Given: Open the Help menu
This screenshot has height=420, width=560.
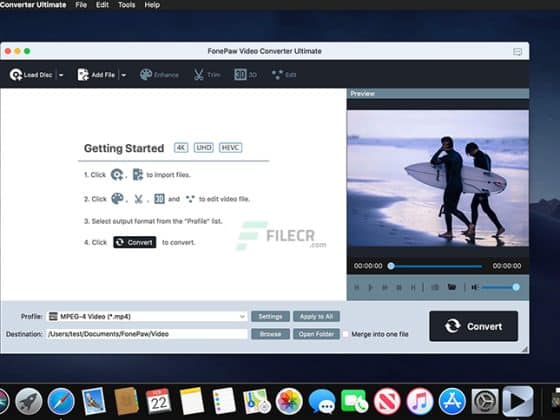Looking at the screenshot, I should click(152, 5).
